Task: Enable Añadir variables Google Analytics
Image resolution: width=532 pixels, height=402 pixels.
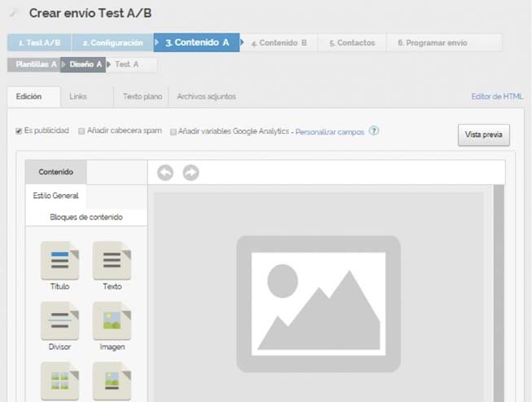Action: 174,131
